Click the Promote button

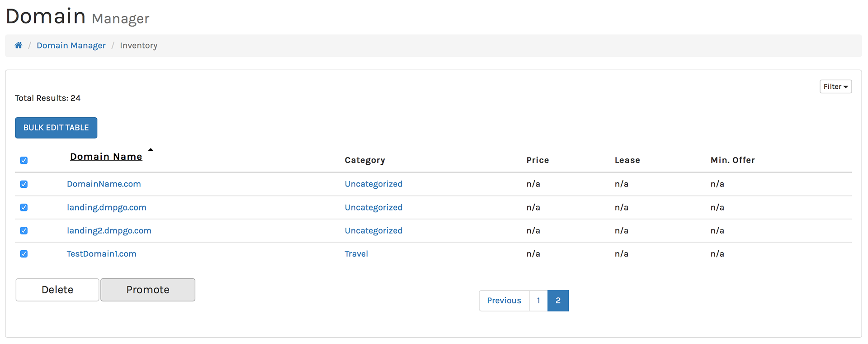[148, 290]
